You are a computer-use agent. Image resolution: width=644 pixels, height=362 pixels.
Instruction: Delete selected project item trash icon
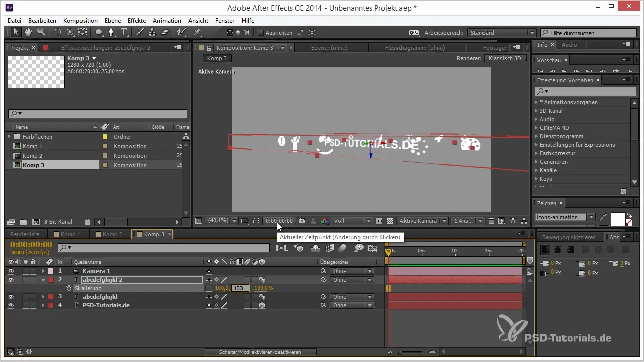[87, 222]
